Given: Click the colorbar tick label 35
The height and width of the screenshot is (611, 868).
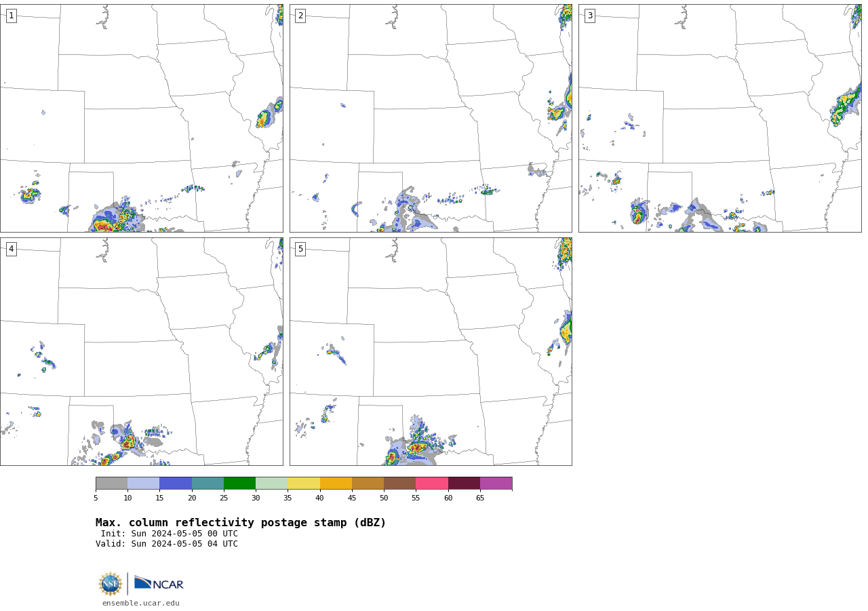Looking at the screenshot, I should coord(288,498).
